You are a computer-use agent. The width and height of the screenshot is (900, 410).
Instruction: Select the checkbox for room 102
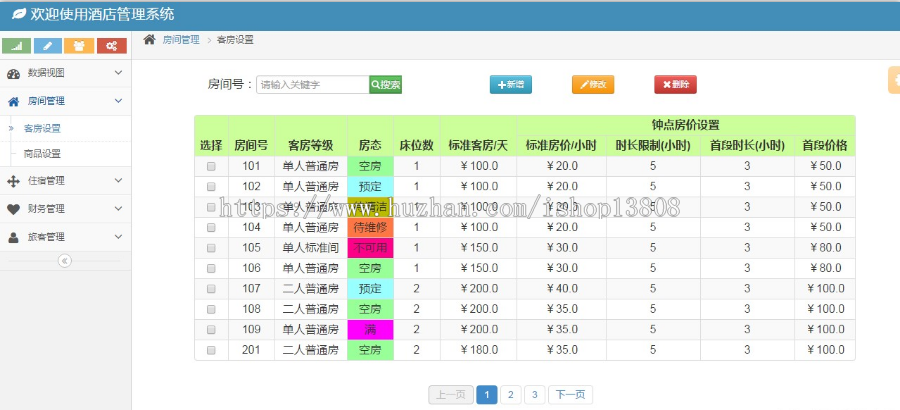click(211, 187)
